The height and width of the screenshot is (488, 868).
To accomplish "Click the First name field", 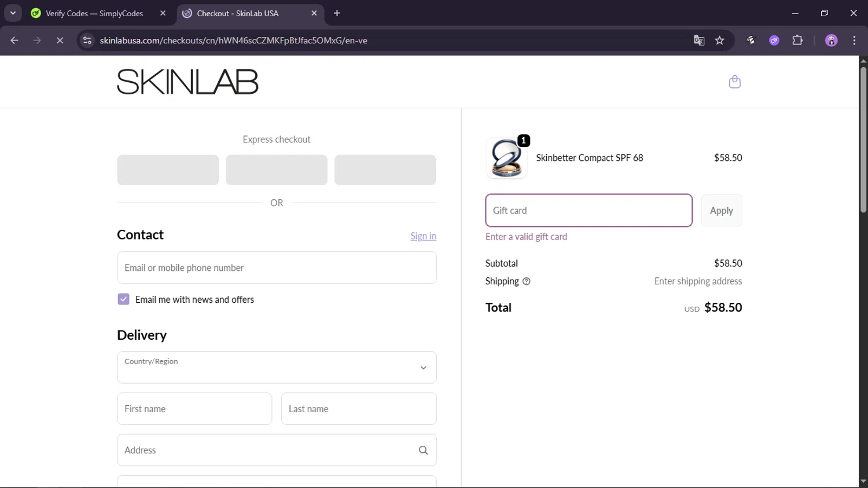I will tap(194, 409).
